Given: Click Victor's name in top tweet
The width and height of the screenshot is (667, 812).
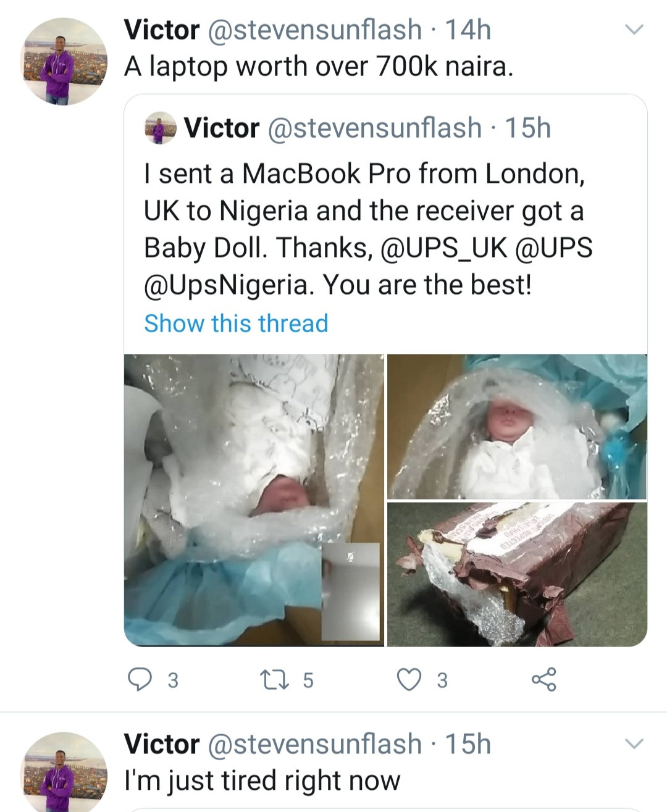Looking at the screenshot, I should tap(162, 30).
